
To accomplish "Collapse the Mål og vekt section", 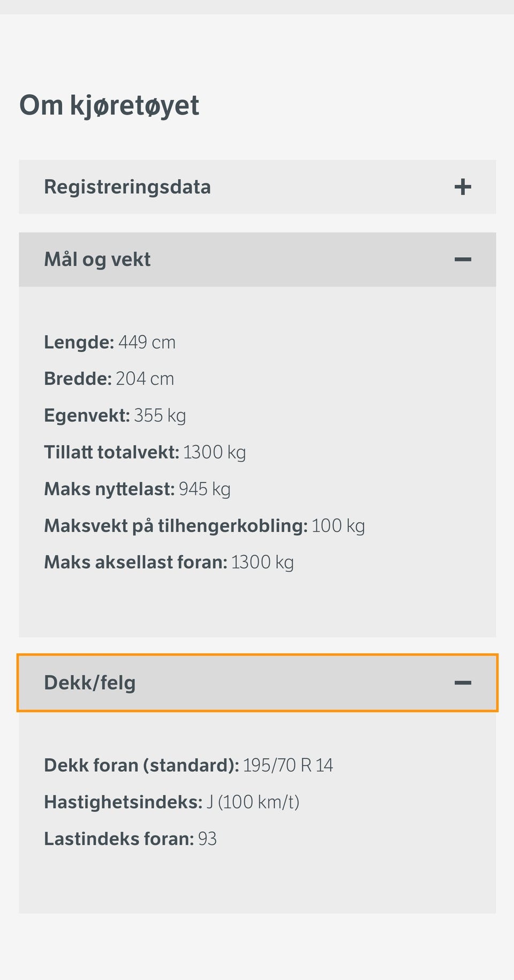I will 257,260.
